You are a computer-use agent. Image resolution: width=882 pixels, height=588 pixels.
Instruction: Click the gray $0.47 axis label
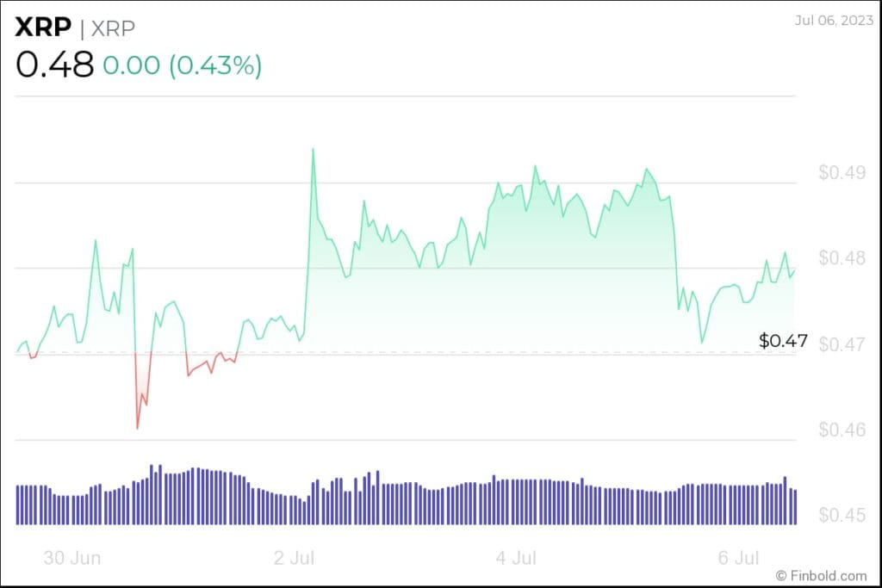(842, 345)
